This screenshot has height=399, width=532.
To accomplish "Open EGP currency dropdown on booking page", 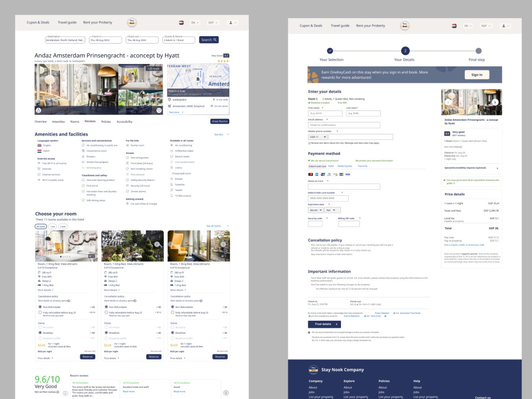I will pos(486,26).
